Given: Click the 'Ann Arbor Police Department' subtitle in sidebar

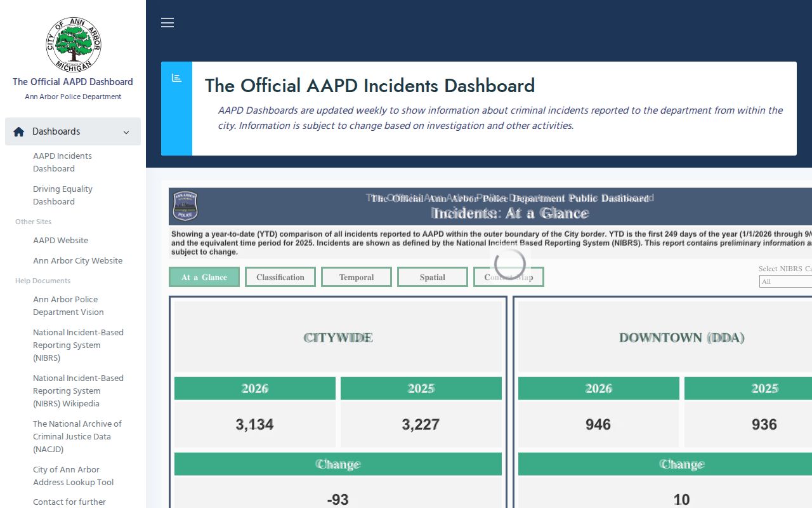Looking at the screenshot, I should point(73,97).
